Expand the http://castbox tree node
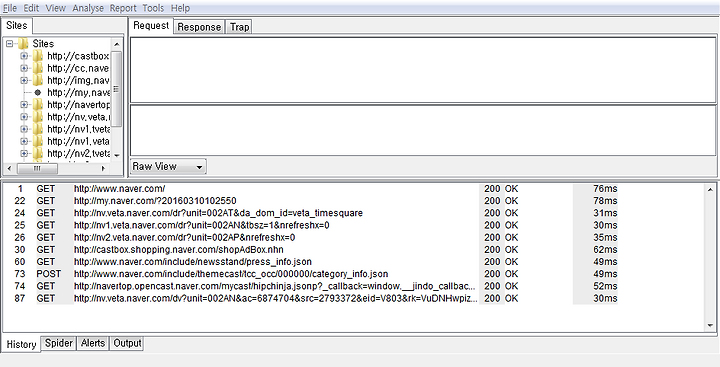This screenshot has height=367, width=720. pos(24,56)
